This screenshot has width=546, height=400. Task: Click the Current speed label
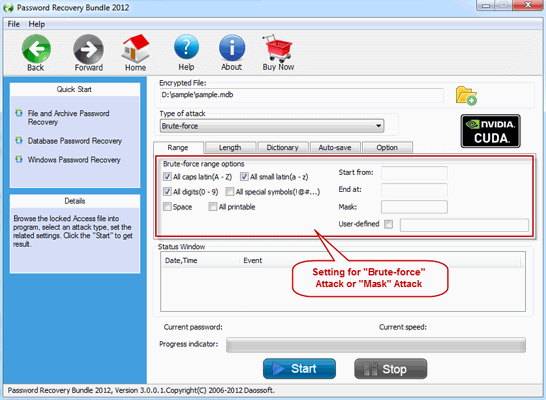coord(403,327)
